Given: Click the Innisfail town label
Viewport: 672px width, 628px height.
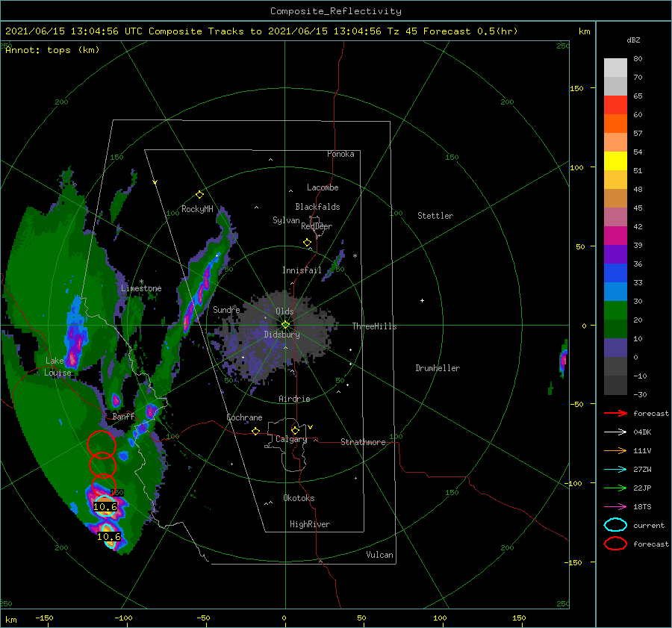Looking at the screenshot, I should pyautogui.click(x=302, y=270).
